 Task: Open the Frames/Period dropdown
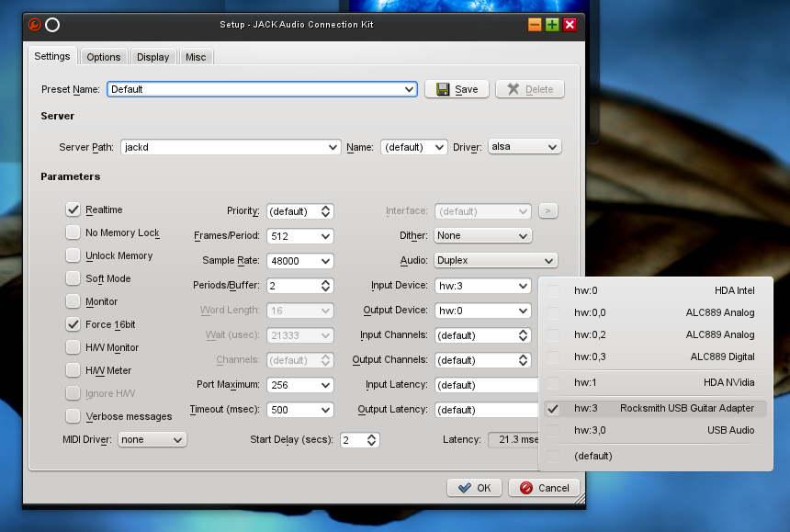(x=325, y=236)
